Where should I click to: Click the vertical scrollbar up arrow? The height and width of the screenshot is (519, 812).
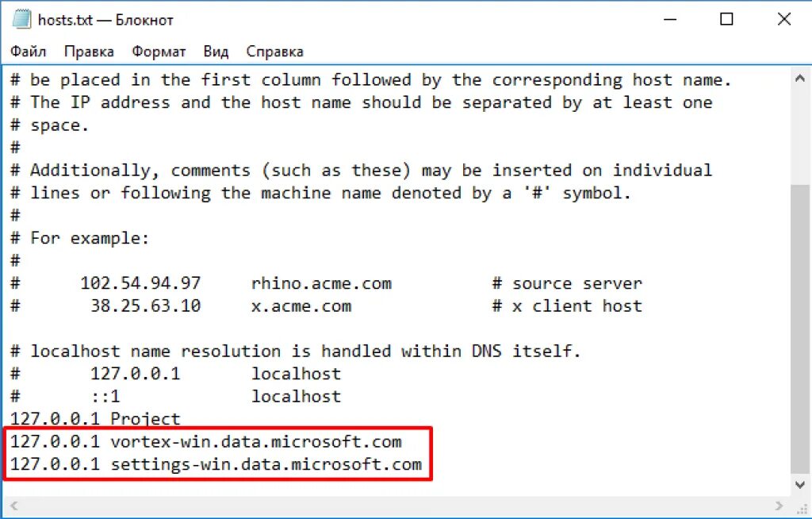[x=800, y=79]
